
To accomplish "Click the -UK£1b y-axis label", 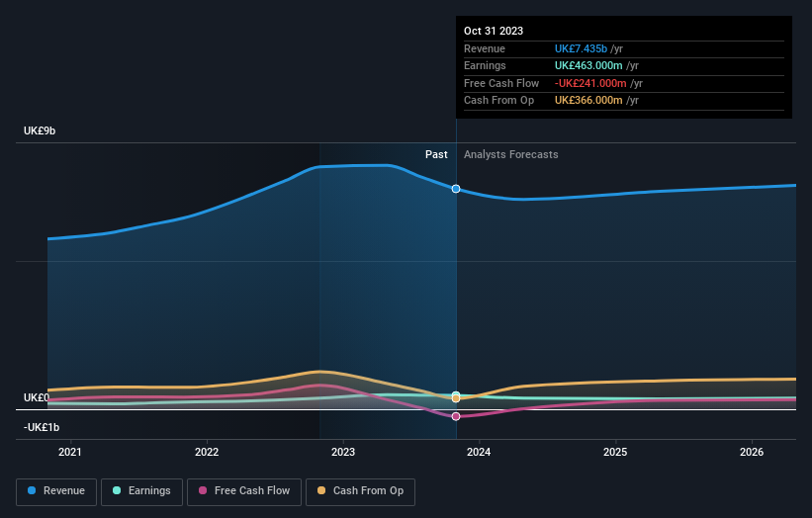I will coord(42,427).
